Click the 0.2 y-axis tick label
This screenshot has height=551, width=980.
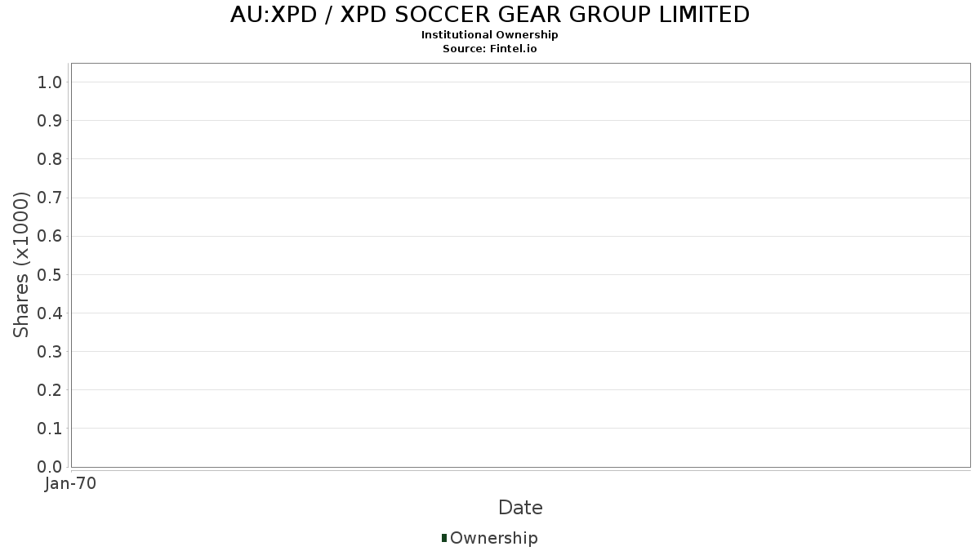[50, 390]
